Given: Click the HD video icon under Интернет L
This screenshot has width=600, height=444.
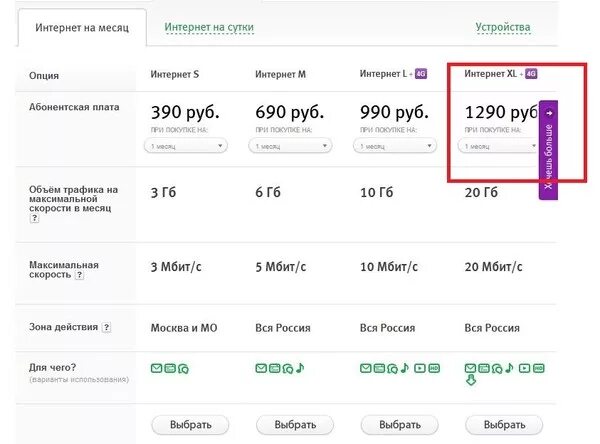Looking at the screenshot, I should click(434, 368).
